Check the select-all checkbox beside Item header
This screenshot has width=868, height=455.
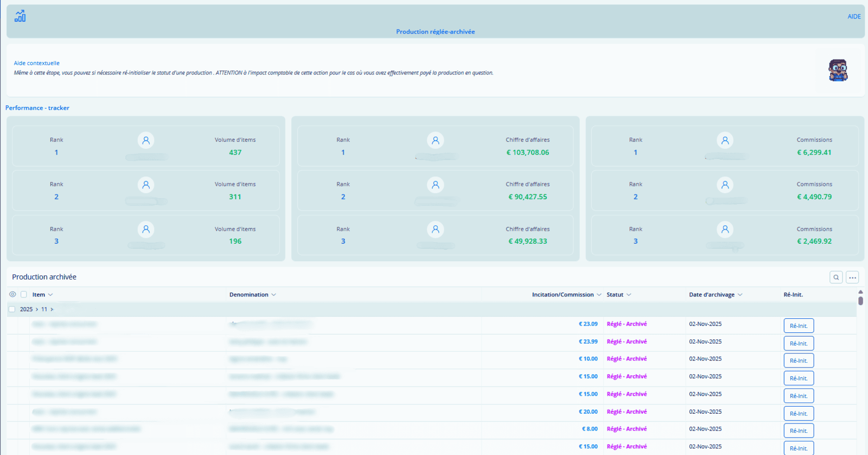24,294
